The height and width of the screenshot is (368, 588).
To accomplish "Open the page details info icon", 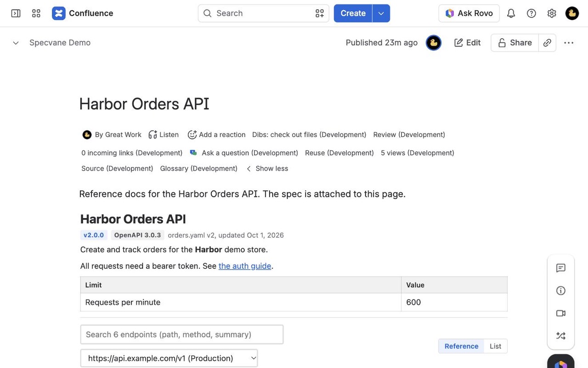I will [x=560, y=291].
